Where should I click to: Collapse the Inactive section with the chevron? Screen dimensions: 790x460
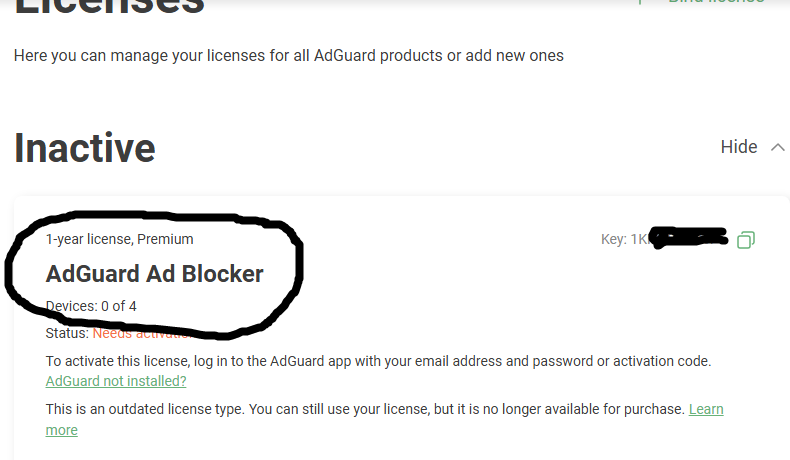[778, 147]
